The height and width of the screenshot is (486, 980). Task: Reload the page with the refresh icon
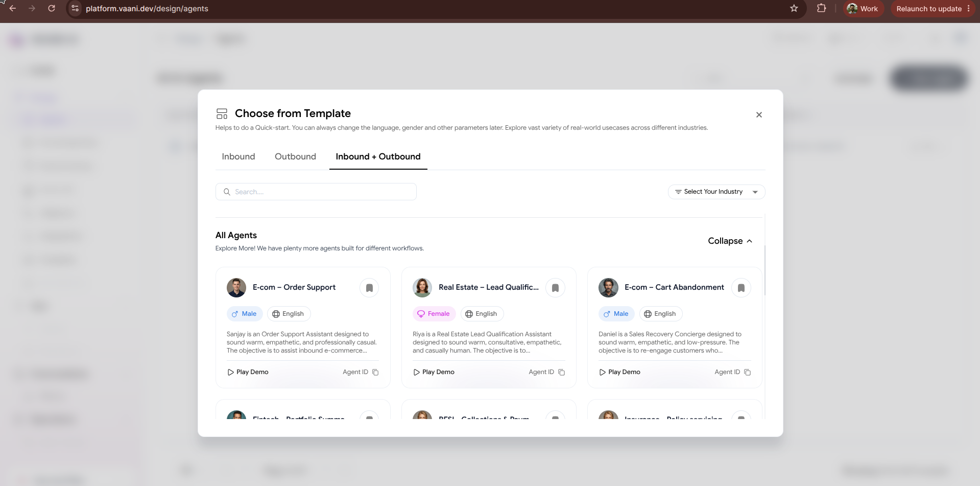(52, 8)
